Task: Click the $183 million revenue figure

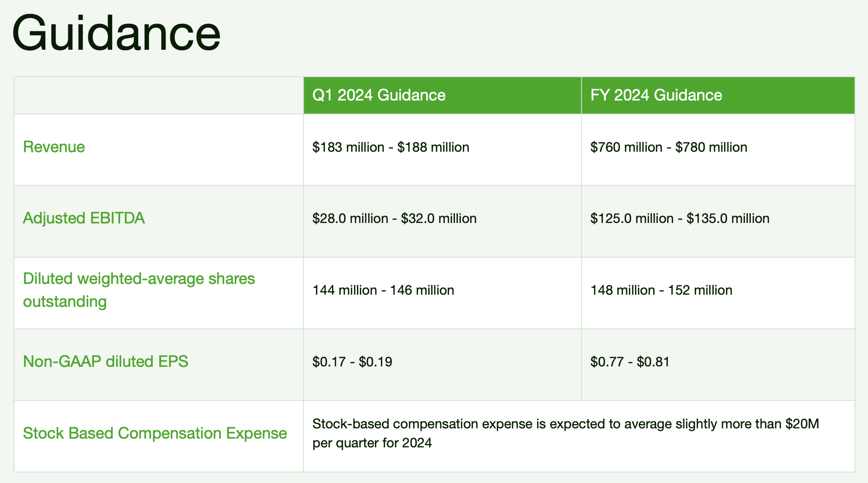Action: pyautogui.click(x=348, y=147)
